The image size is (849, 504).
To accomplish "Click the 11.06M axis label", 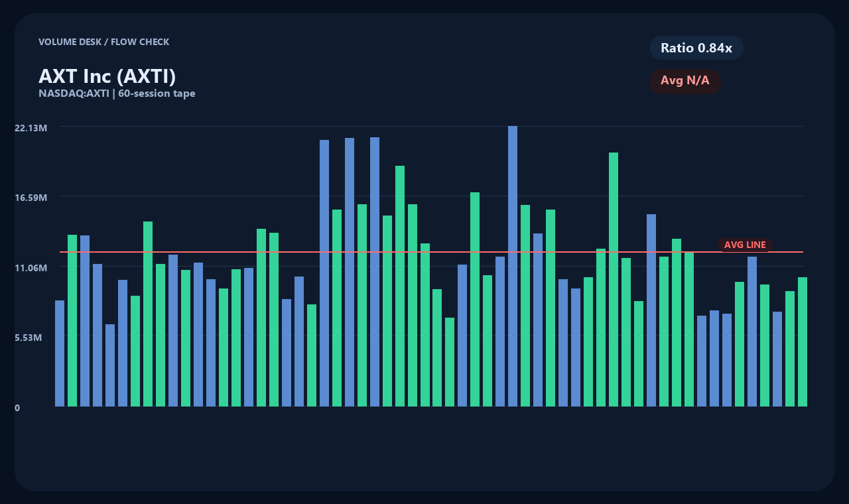I will pyautogui.click(x=31, y=267).
